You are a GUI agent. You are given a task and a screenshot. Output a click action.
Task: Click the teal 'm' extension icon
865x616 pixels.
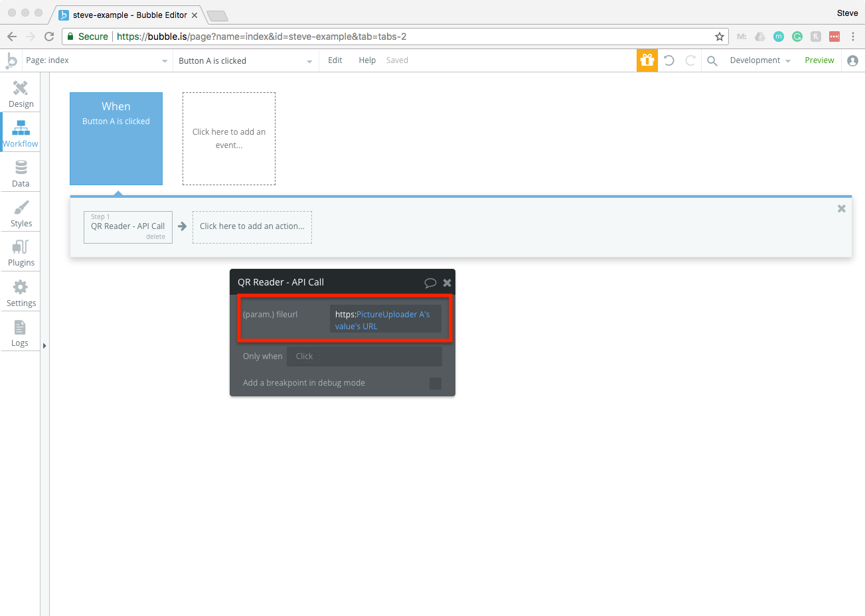tap(779, 37)
